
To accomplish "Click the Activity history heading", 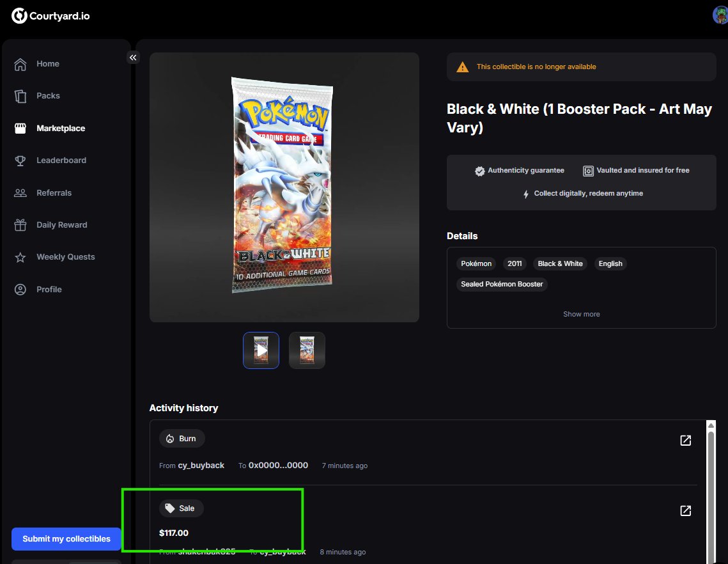I will click(183, 408).
